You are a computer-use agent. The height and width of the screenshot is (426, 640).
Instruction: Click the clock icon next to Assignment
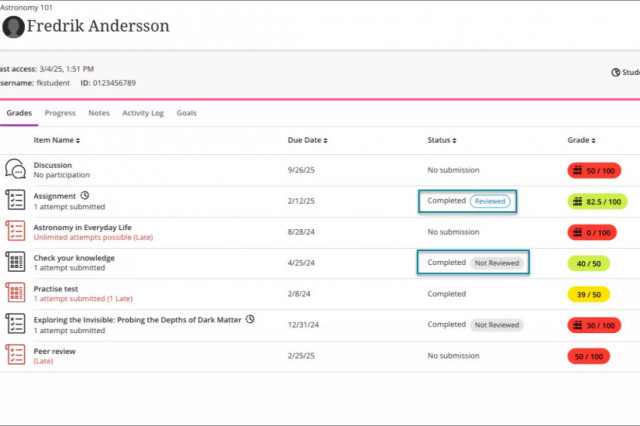click(x=84, y=195)
